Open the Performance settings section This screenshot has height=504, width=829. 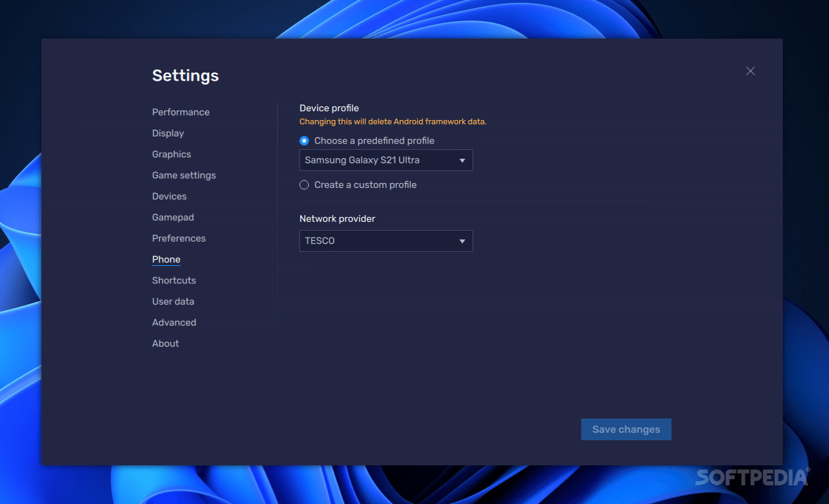[x=181, y=112]
